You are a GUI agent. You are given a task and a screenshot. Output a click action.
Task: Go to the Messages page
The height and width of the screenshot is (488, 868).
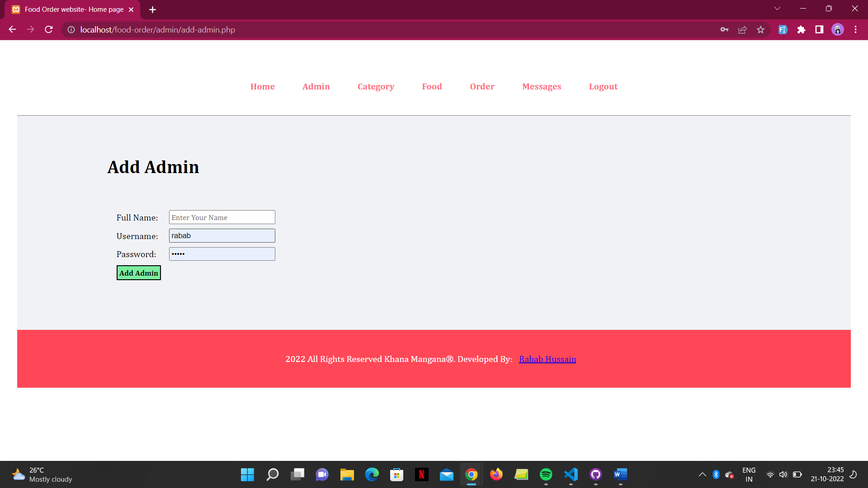click(x=542, y=86)
